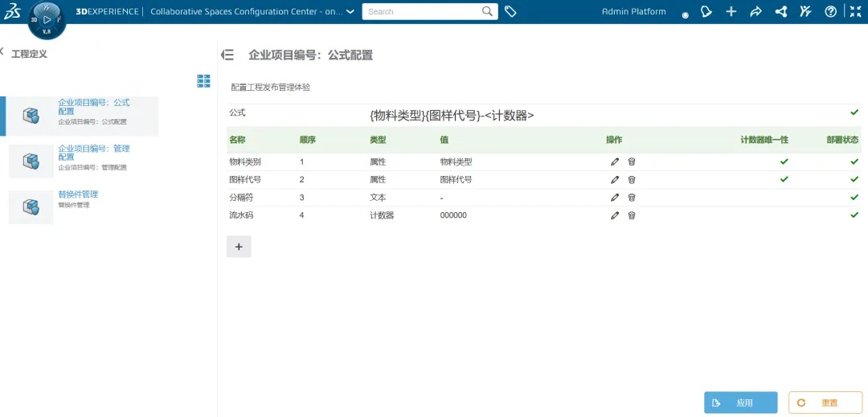Image resolution: width=868 pixels, height=417 pixels.
Task: Click the plus icon in top bar
Action: tap(731, 12)
